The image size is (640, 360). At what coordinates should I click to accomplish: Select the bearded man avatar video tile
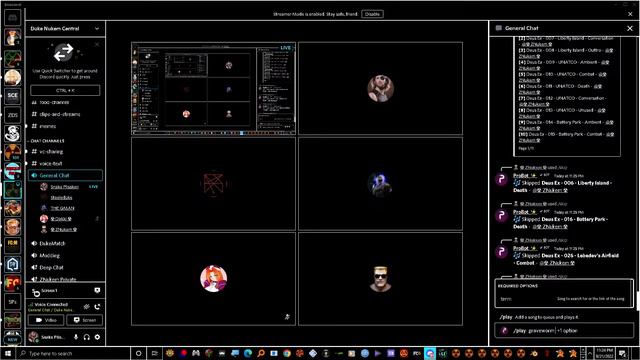pos(380,88)
